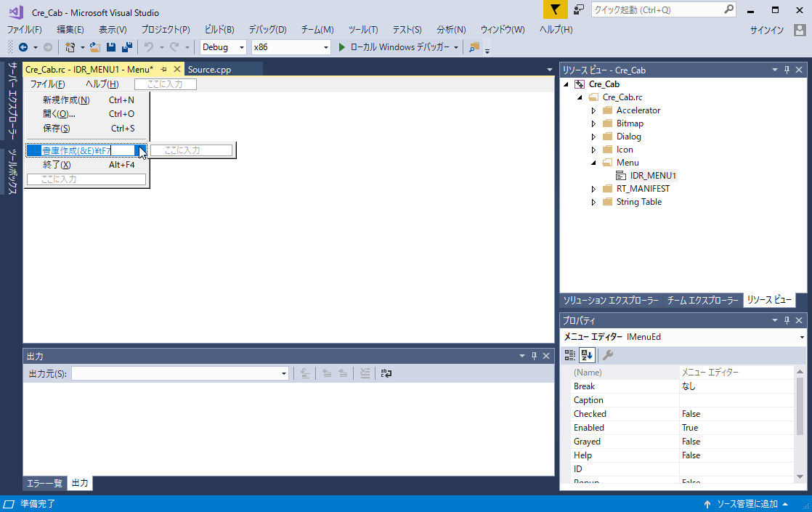Click ソース管理に追加 in status bar

(747, 504)
